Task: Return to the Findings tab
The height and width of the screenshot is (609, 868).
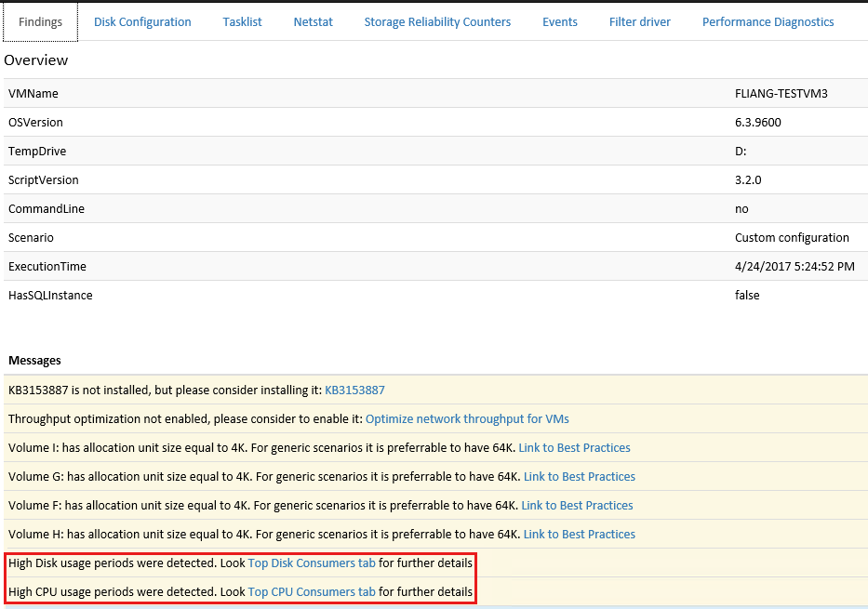Action: (x=39, y=21)
